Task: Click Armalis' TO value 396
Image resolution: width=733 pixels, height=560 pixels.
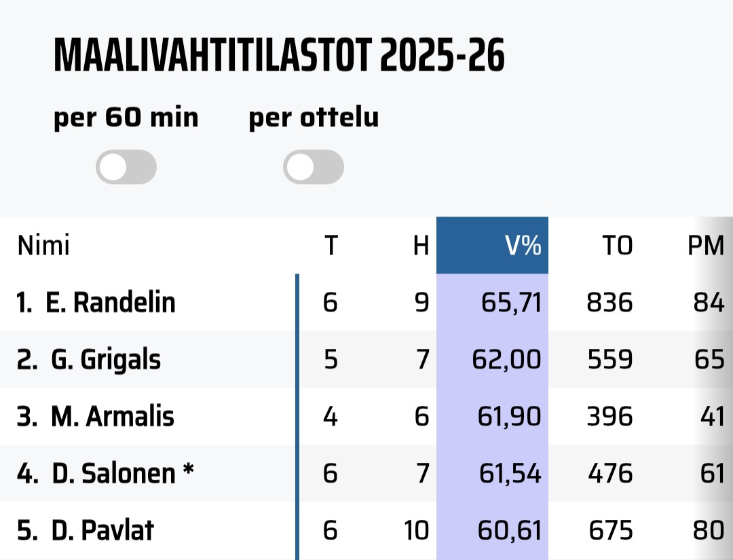Action: coord(609,416)
